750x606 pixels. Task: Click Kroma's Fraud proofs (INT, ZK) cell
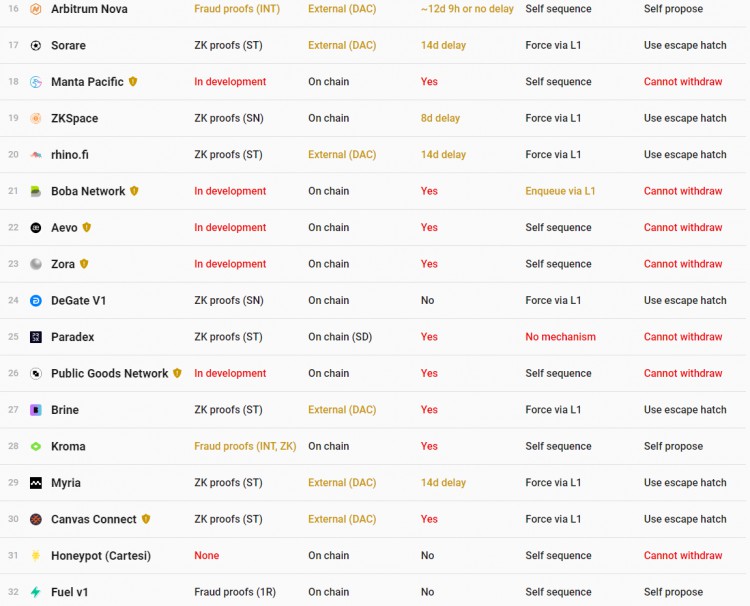[245, 446]
